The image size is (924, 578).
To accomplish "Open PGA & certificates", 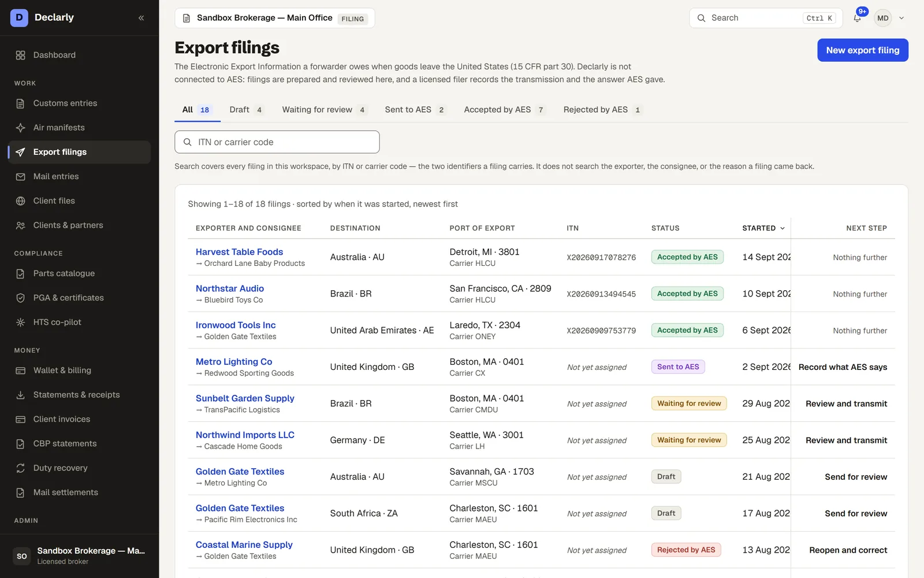I will coord(80,298).
